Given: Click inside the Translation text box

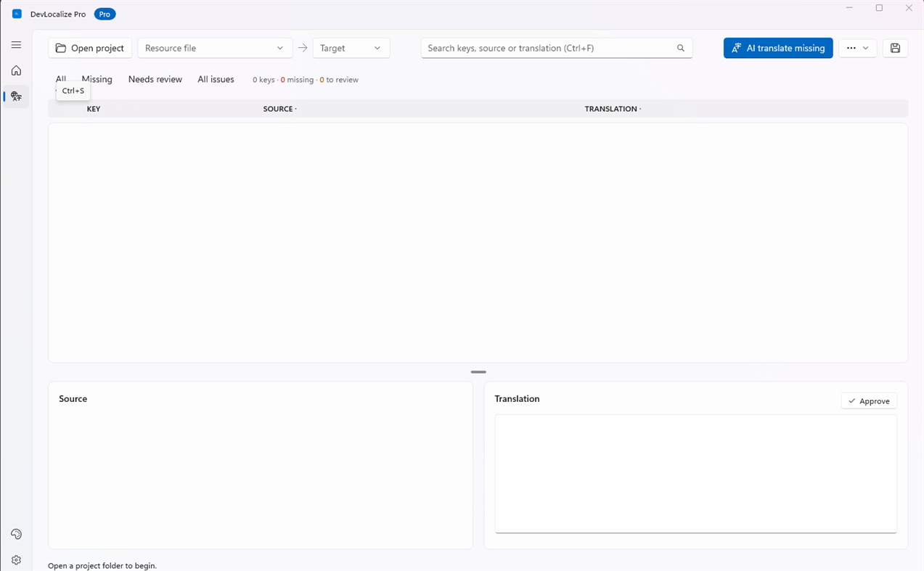Looking at the screenshot, I should [696, 474].
